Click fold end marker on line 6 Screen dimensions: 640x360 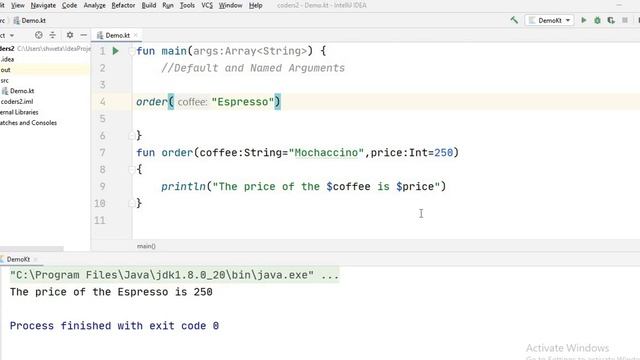131,136
